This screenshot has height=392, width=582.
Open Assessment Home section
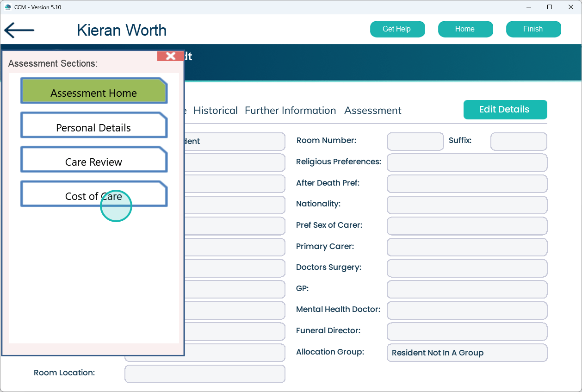(94, 91)
